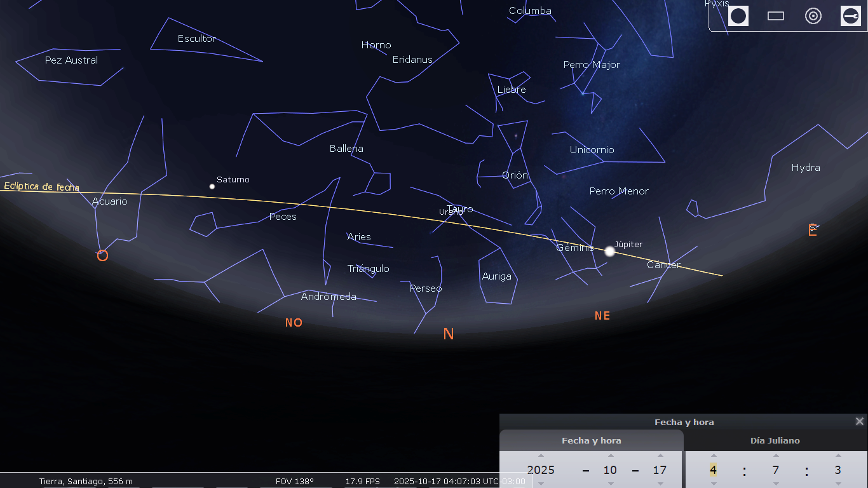Switch to the Día Juliano tab
Viewport: 868px width, 488px height.
click(775, 440)
